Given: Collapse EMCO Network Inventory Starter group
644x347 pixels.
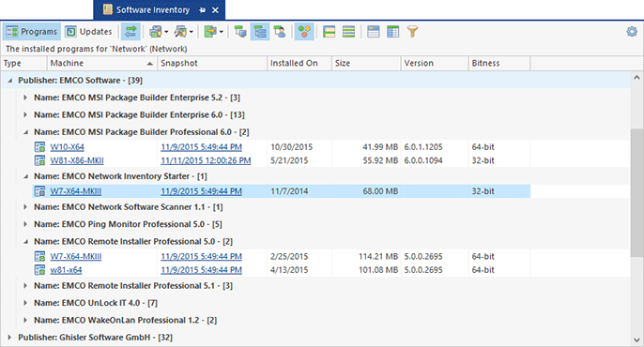Looking at the screenshot, I should pos(25,176).
